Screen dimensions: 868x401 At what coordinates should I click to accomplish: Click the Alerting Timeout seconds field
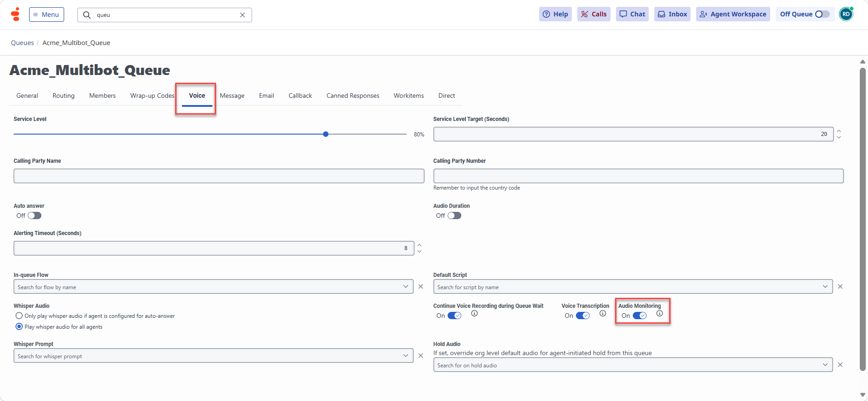[214, 248]
